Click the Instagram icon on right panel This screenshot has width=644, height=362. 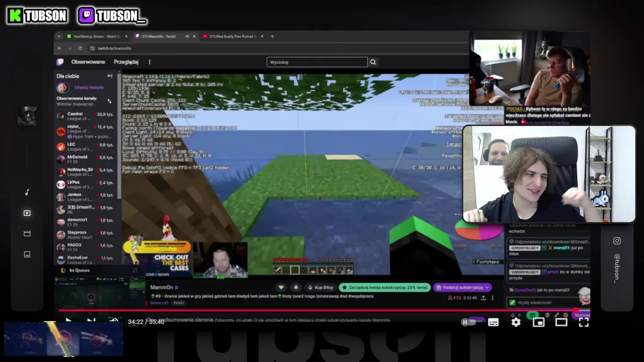[617, 241]
